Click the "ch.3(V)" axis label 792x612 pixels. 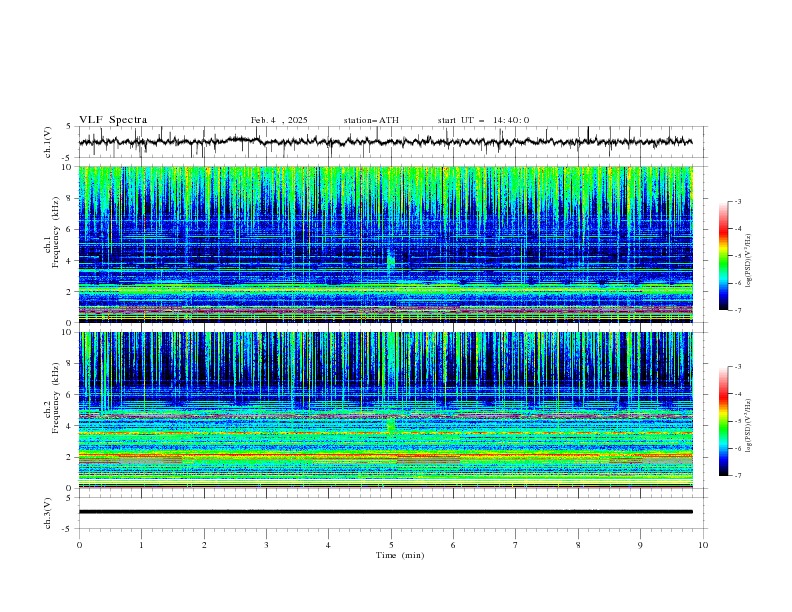(48, 513)
